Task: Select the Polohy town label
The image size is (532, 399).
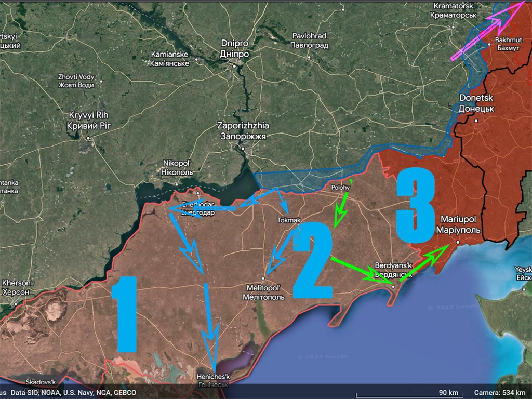Action: coord(341,187)
